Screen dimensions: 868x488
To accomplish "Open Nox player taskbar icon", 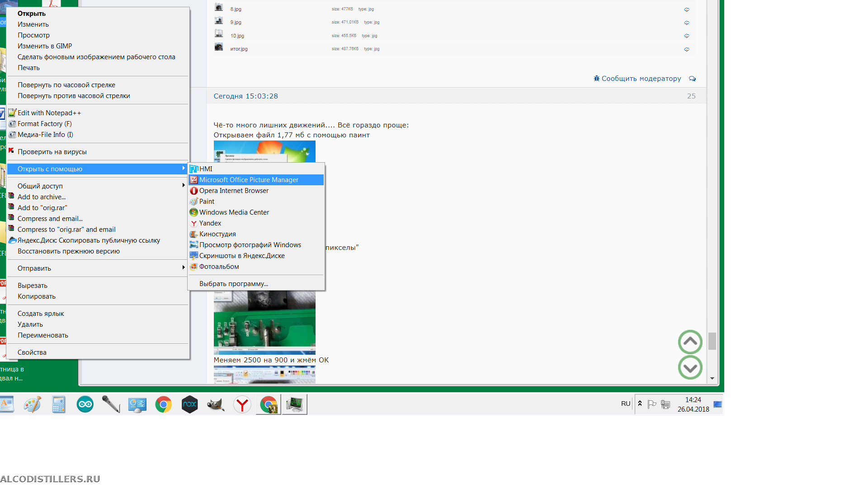I will [189, 404].
